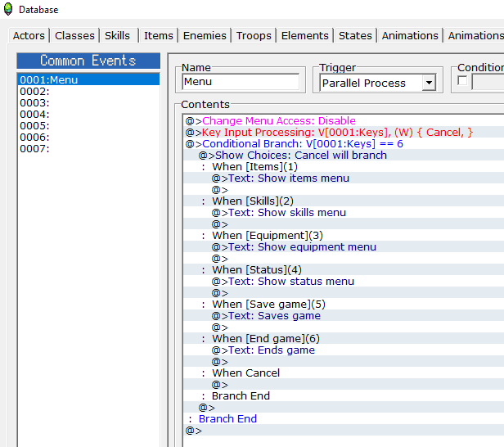This screenshot has width=504, height=447.
Task: Select the Change Menu Access: Disable command
Action: pyautogui.click(x=344, y=121)
